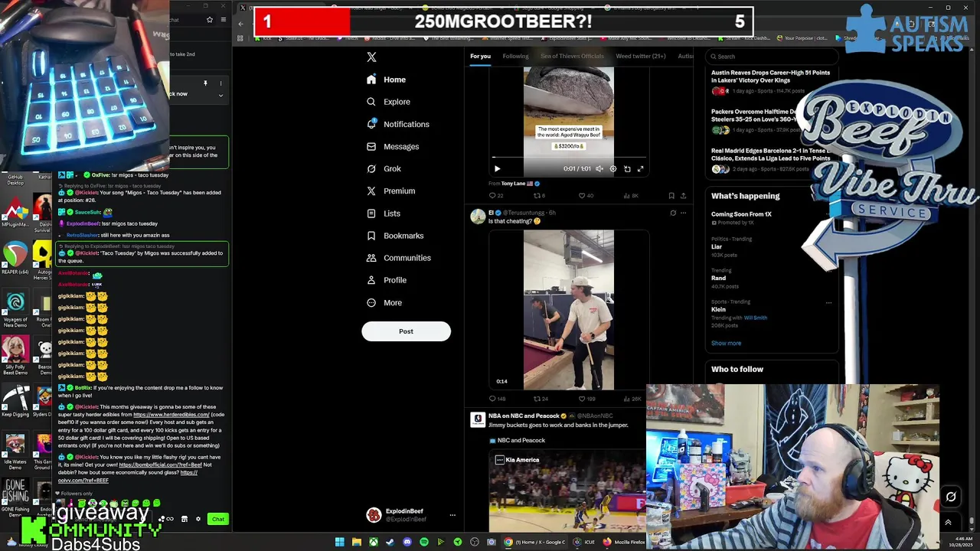Reply to Tony Lane's post with 22 comments
This screenshot has height=551, width=980.
pyautogui.click(x=496, y=196)
